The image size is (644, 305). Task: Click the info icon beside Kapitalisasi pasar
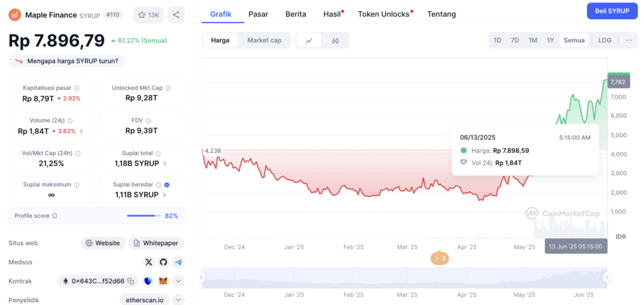(77, 88)
